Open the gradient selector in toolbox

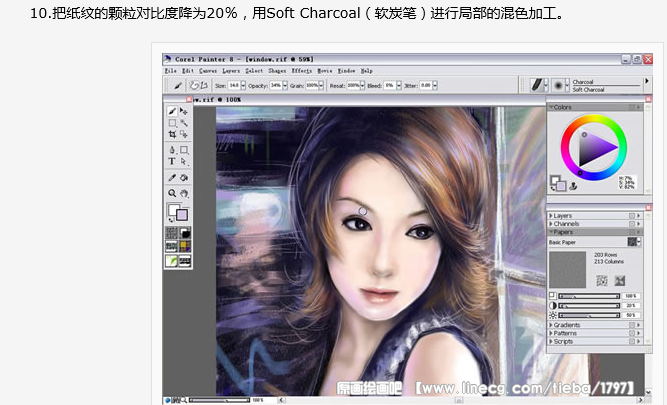(x=185, y=233)
